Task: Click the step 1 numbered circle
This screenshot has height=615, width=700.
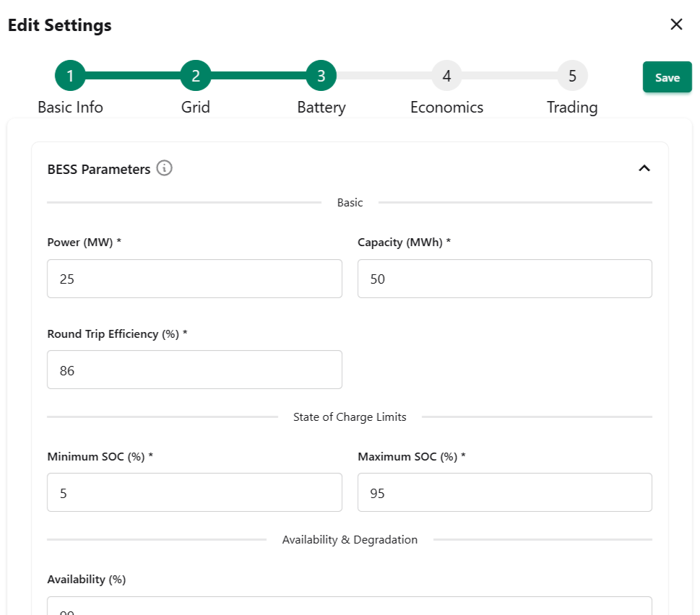Action: [70, 76]
